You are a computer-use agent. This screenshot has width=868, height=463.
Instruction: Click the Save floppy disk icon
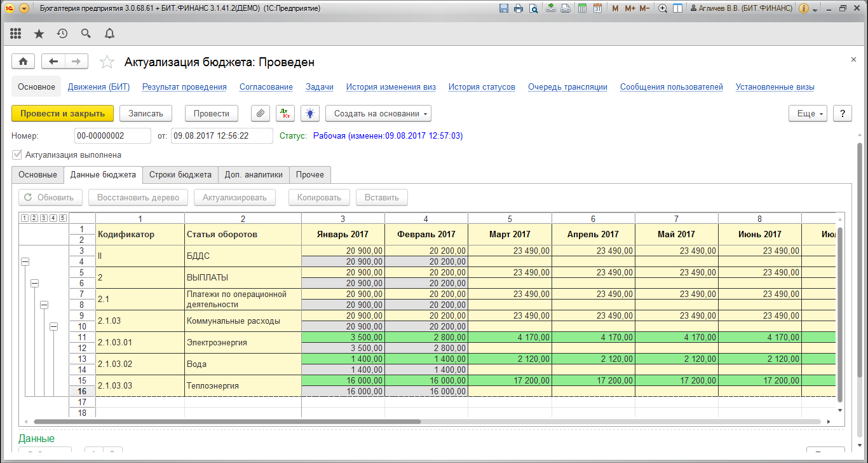click(504, 8)
